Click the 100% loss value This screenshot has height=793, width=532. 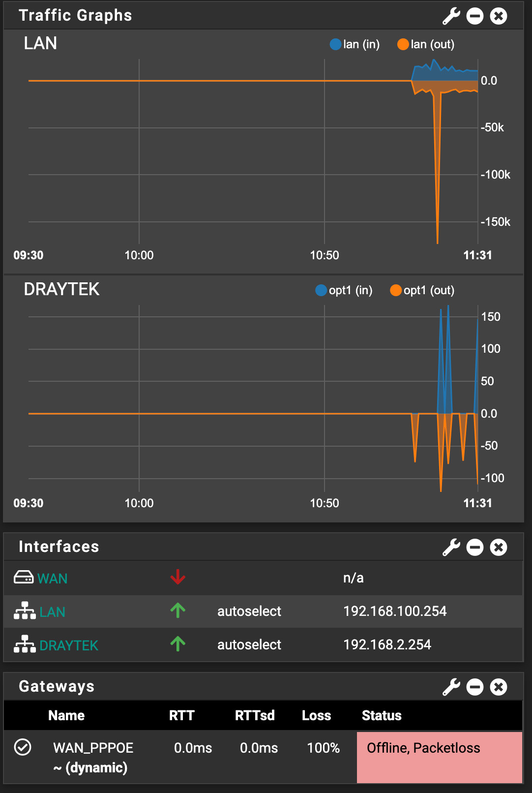pyautogui.click(x=323, y=748)
